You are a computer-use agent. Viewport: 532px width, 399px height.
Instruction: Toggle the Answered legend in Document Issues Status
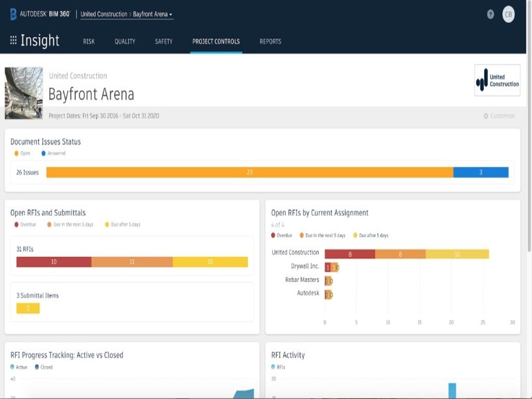[54, 153]
